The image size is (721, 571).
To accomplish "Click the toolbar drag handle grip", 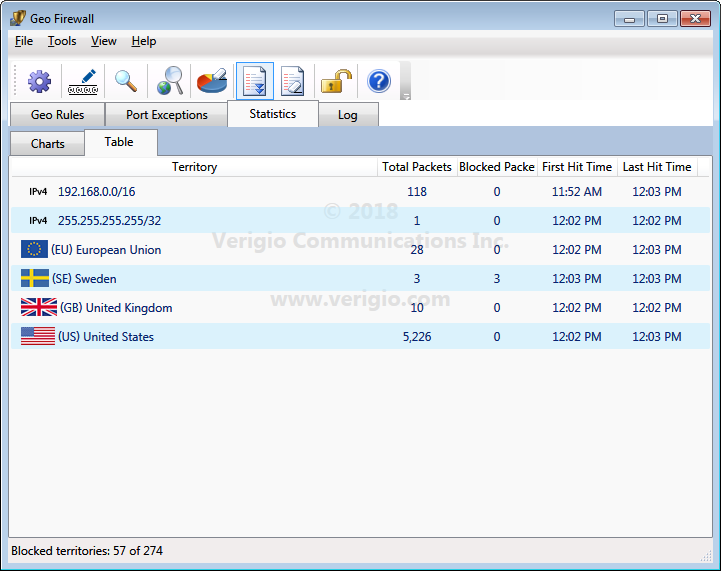I will click(x=15, y=81).
